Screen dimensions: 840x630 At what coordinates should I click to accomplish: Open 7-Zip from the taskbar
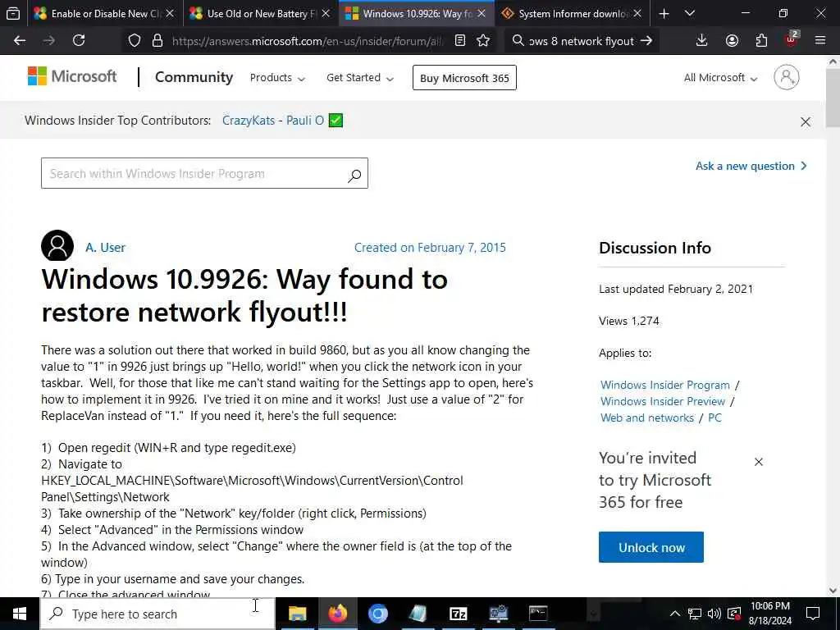pyautogui.click(x=458, y=614)
